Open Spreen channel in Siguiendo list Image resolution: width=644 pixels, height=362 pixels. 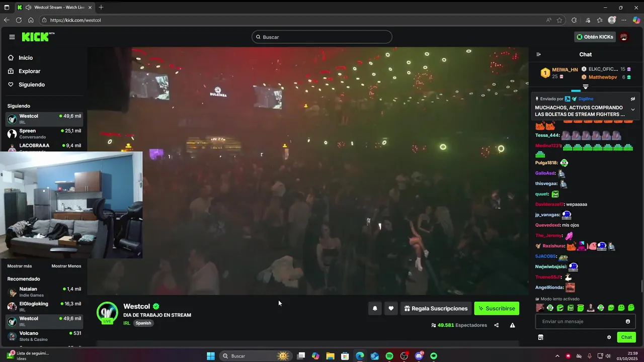click(44, 134)
